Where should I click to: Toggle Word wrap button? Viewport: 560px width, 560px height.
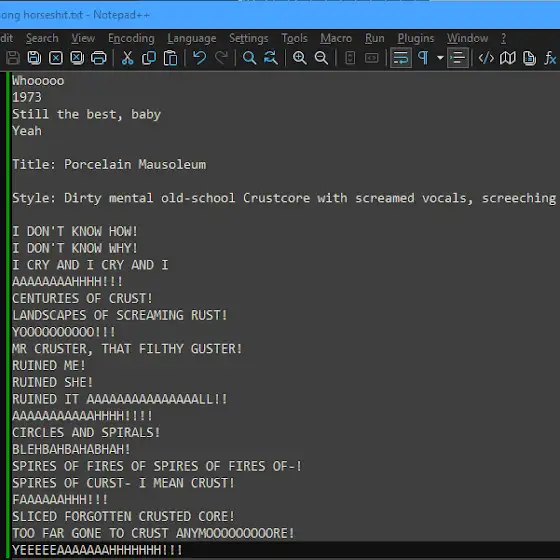[400, 58]
